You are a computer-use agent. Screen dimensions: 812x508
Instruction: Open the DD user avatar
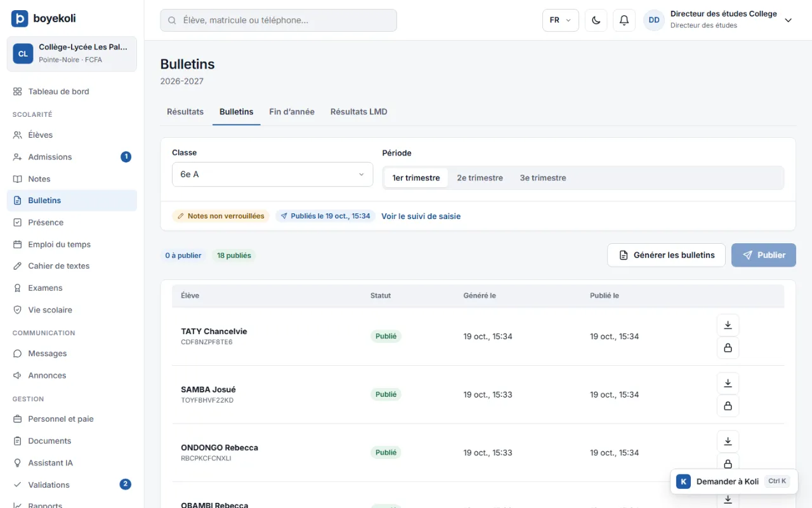pos(654,20)
